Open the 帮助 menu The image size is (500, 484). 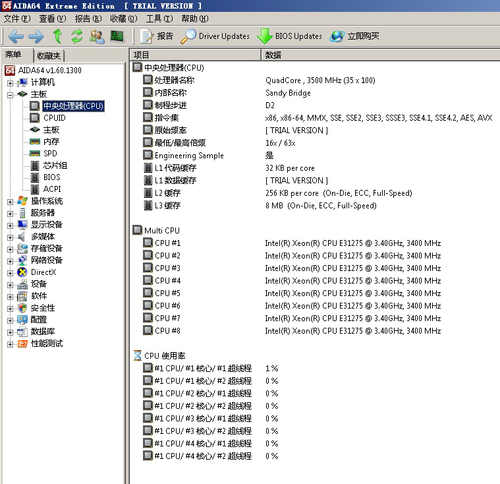195,19
